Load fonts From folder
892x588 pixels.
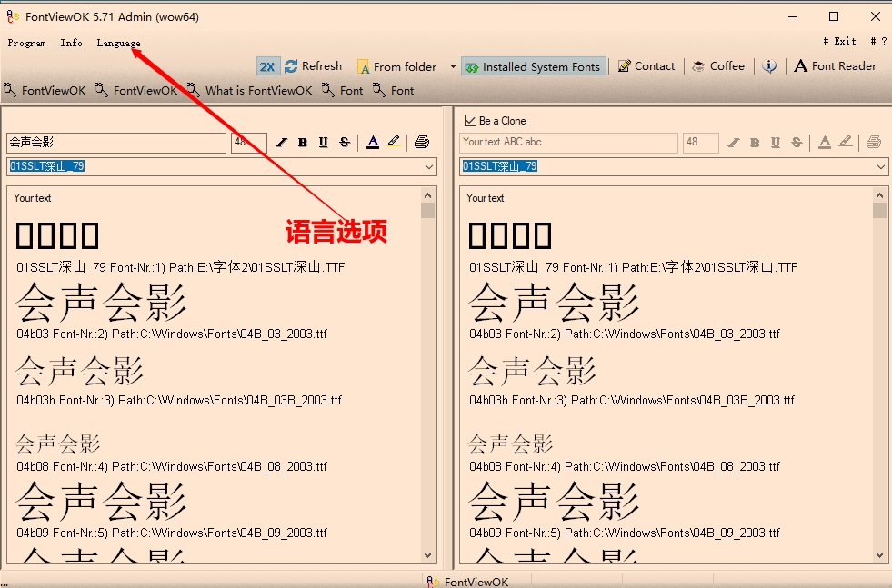[396, 67]
